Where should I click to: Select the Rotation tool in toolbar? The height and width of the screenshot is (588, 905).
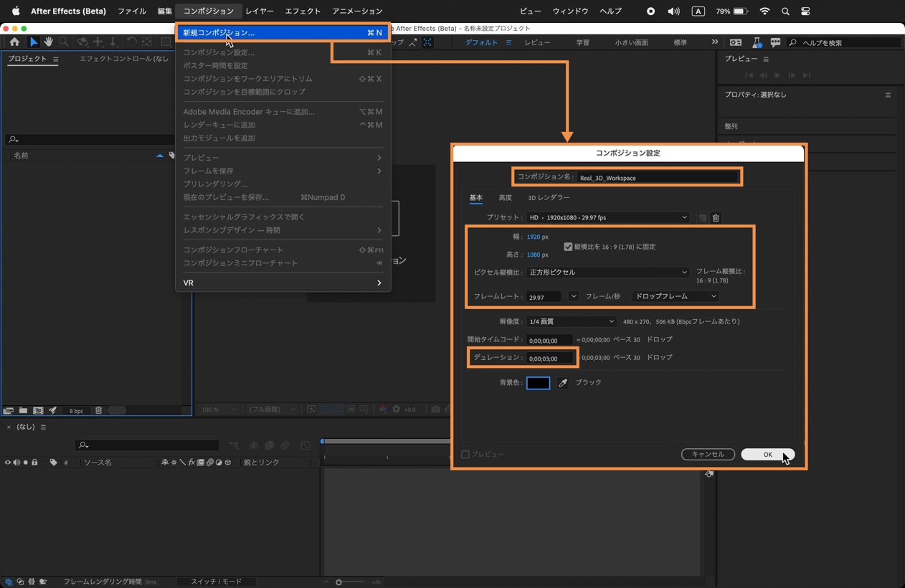131,42
